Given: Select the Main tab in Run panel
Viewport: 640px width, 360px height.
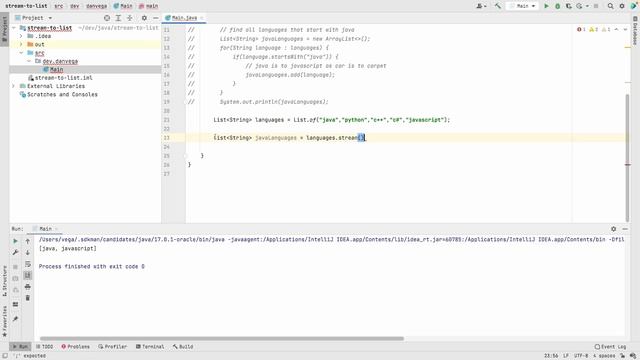Looking at the screenshot, I should 45,229.
